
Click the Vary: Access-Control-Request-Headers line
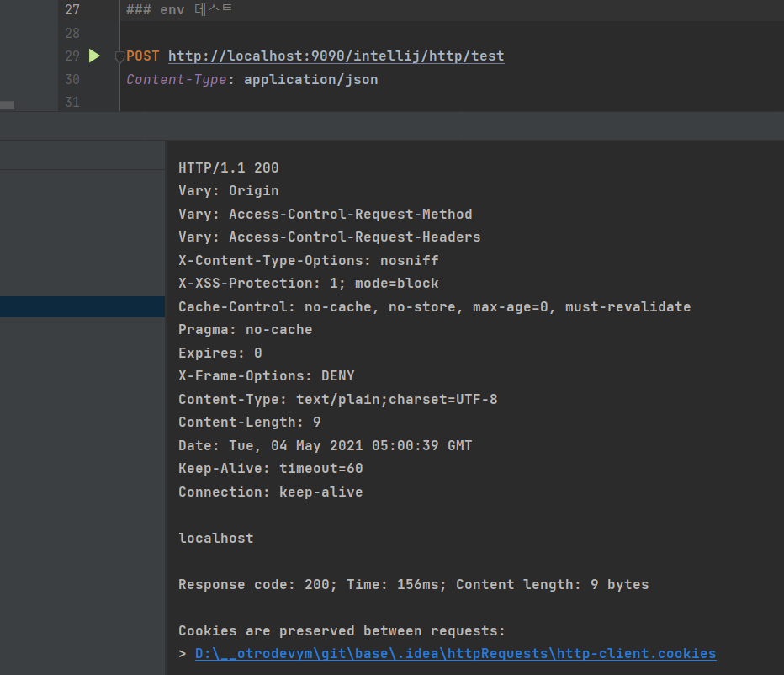tap(330, 237)
